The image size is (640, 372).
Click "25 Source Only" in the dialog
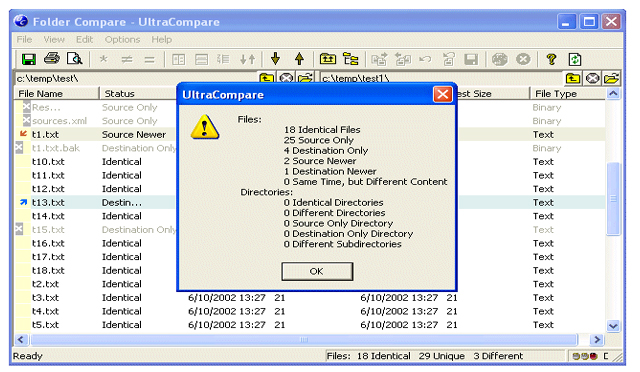pos(319,140)
